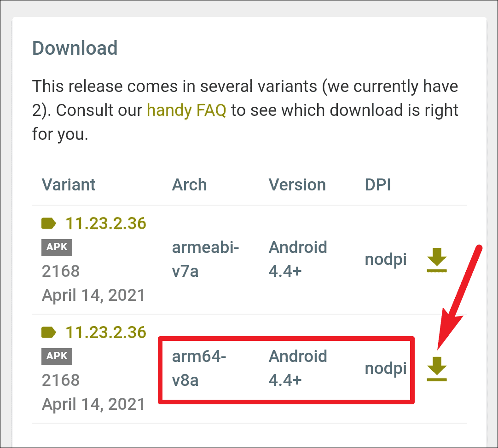
Task: Click the APK badge in the arm64-v8a row
Action: tap(56, 356)
